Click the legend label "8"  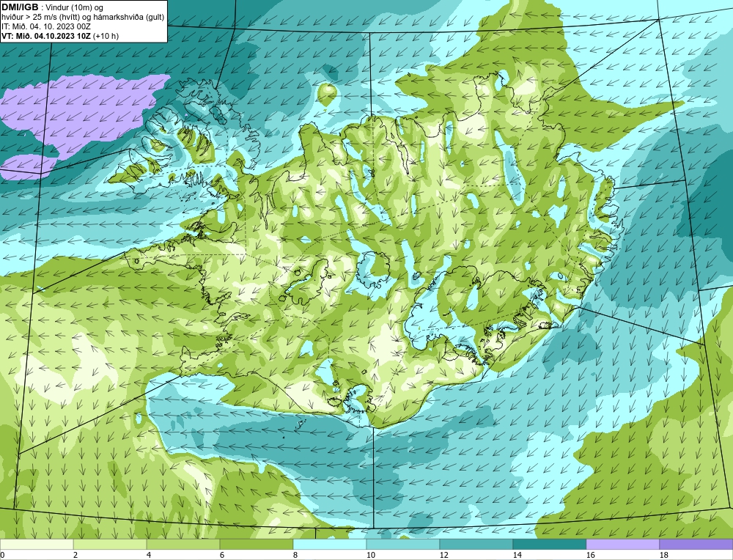click(x=295, y=555)
